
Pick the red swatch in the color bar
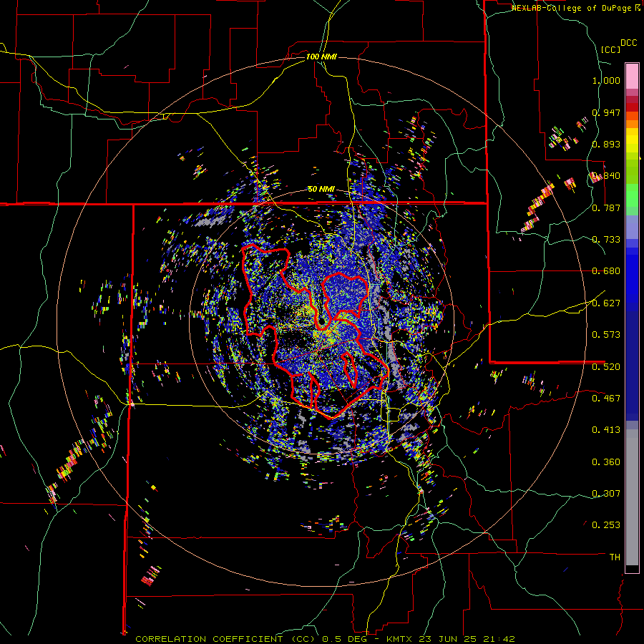[x=632, y=107]
